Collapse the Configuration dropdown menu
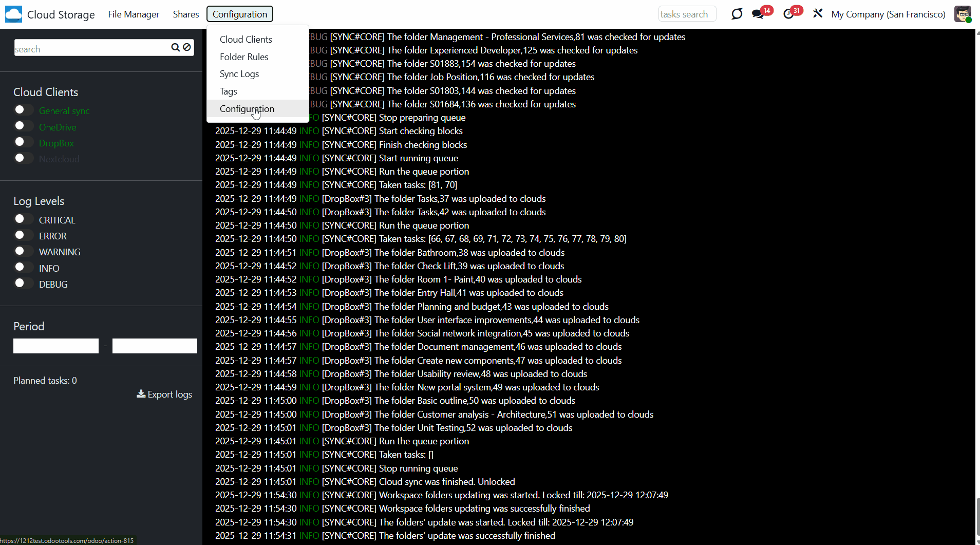Viewport: 980px width, 545px height. tap(239, 14)
